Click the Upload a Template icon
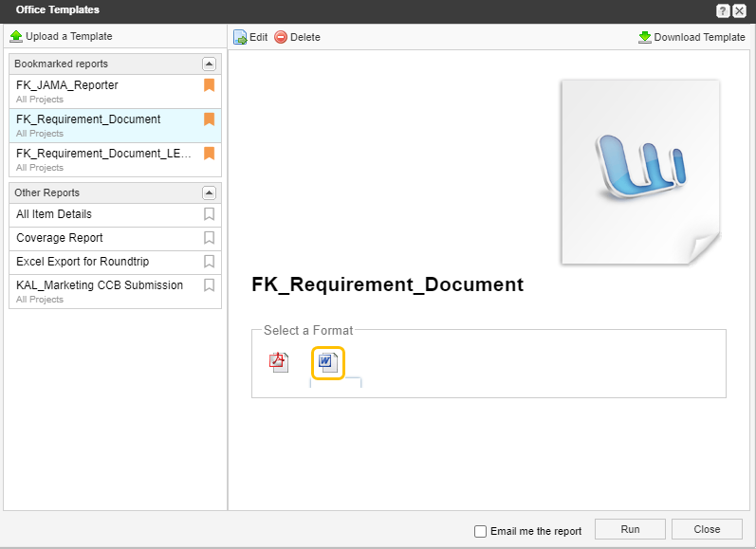 (x=16, y=36)
